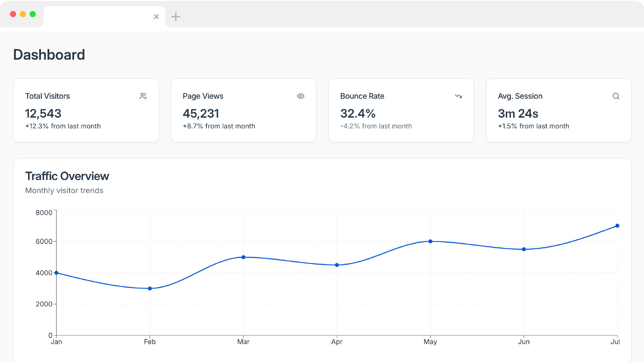The height and width of the screenshot is (362, 644).
Task: Select the Jul data point on chart
Action: pos(617,226)
